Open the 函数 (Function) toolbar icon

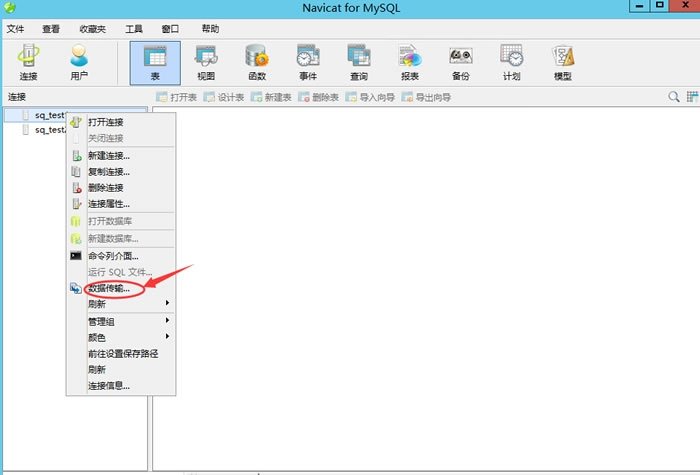(257, 62)
